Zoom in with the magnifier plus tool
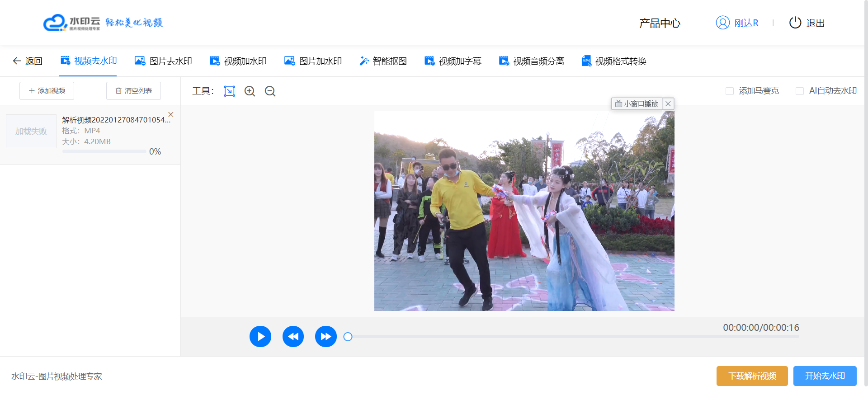 pyautogui.click(x=250, y=91)
